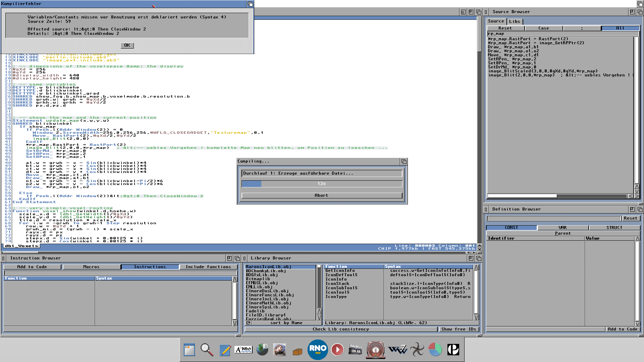Open the RNO PDF dock icon
The width and height of the screenshot is (644, 362).
pos(317,350)
